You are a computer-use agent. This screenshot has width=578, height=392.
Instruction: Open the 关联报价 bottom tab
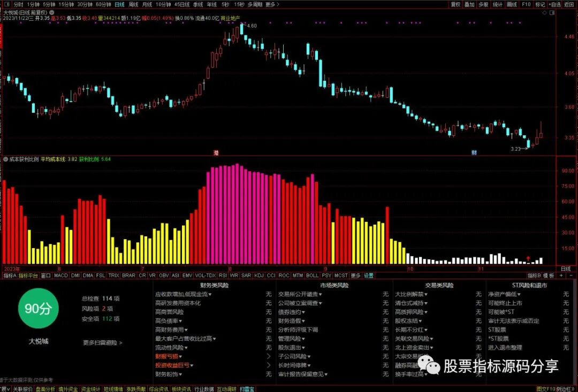(x=22, y=389)
